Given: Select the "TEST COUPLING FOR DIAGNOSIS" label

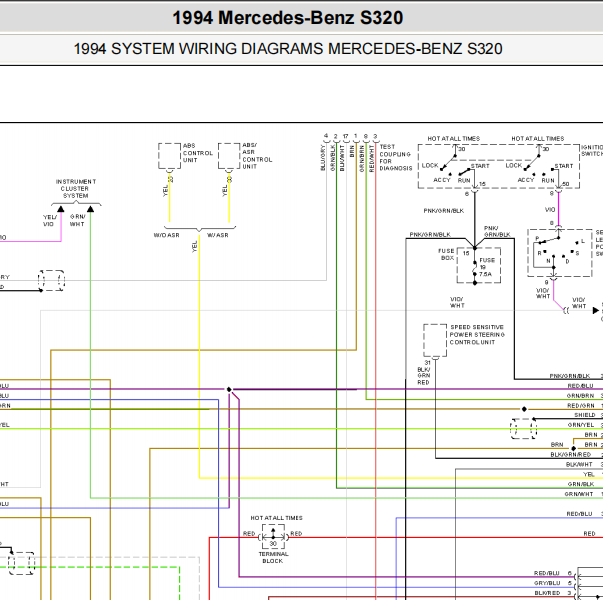Looking at the screenshot, I should (396, 157).
